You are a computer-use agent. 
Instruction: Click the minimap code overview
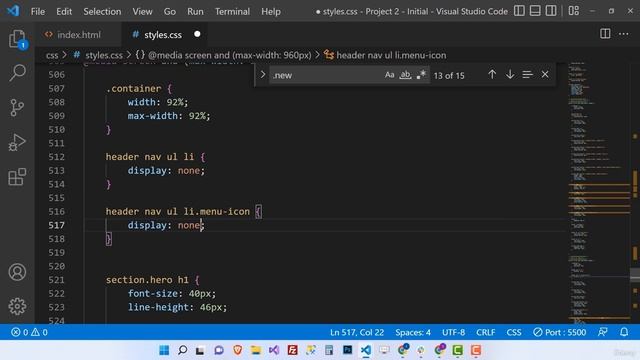point(599,194)
